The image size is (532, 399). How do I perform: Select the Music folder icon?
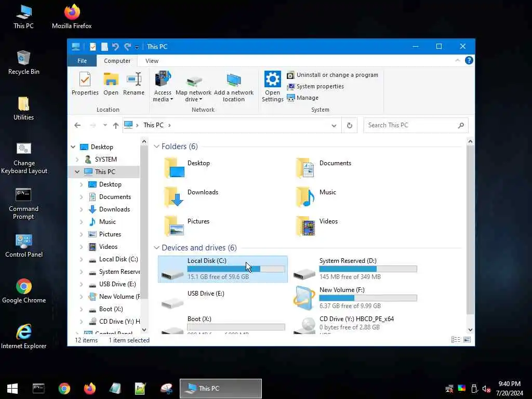point(304,196)
